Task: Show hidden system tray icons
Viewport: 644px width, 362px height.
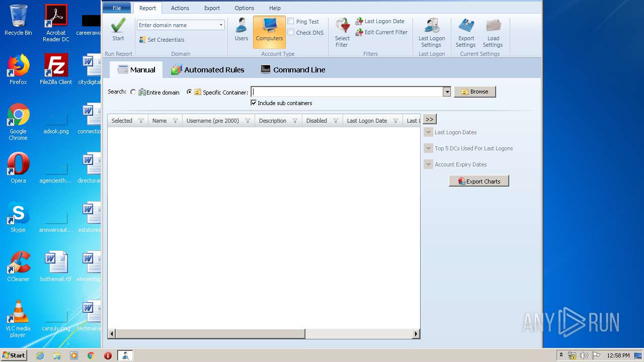Action: [x=561, y=355]
